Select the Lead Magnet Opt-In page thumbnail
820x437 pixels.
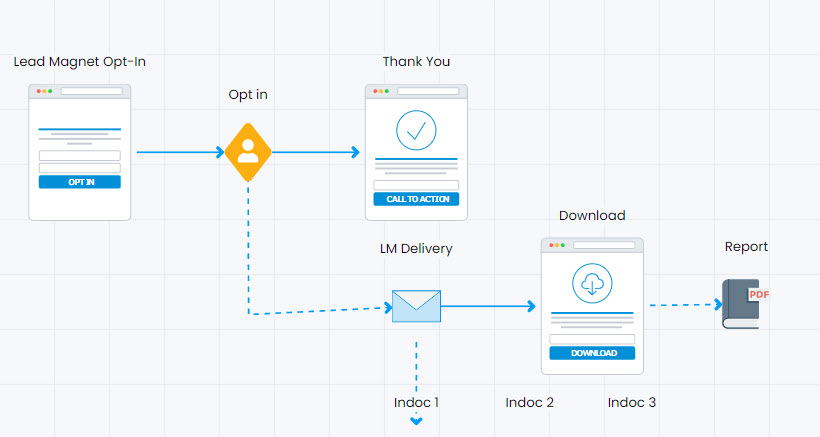pos(80,152)
